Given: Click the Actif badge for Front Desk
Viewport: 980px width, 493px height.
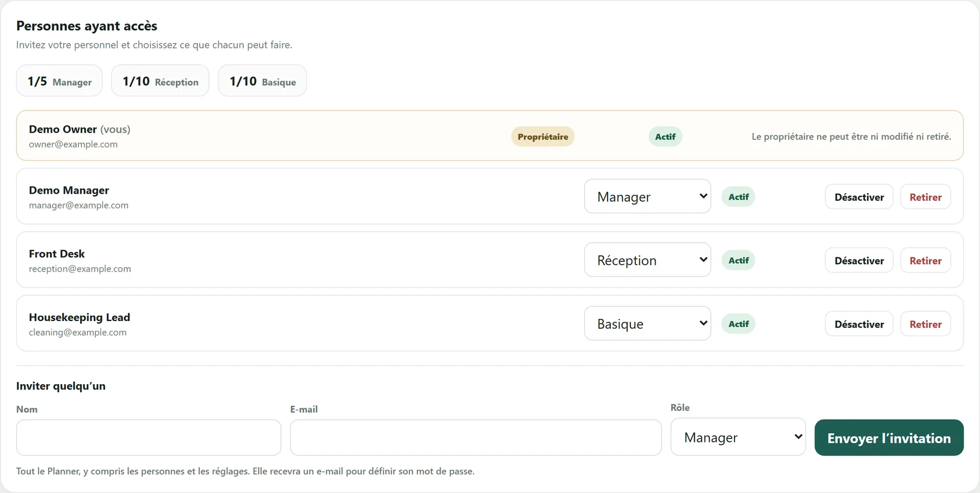Looking at the screenshot, I should click(739, 261).
